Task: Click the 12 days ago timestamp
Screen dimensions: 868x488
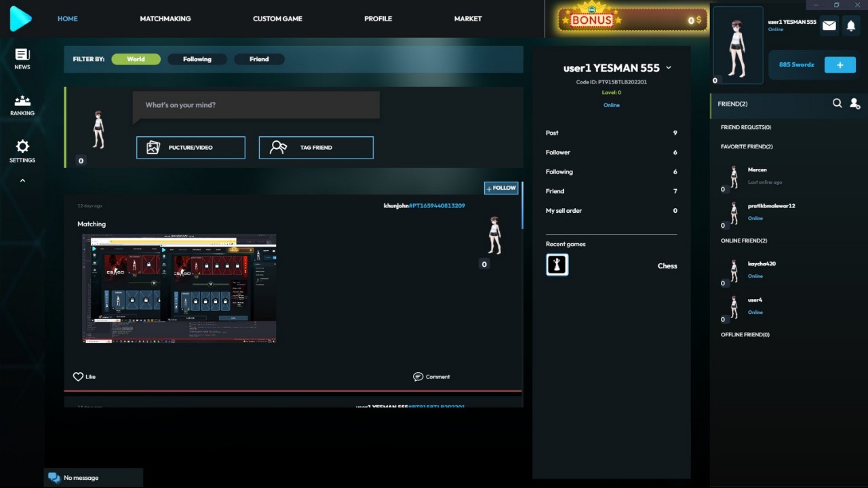Action: [x=90, y=205]
